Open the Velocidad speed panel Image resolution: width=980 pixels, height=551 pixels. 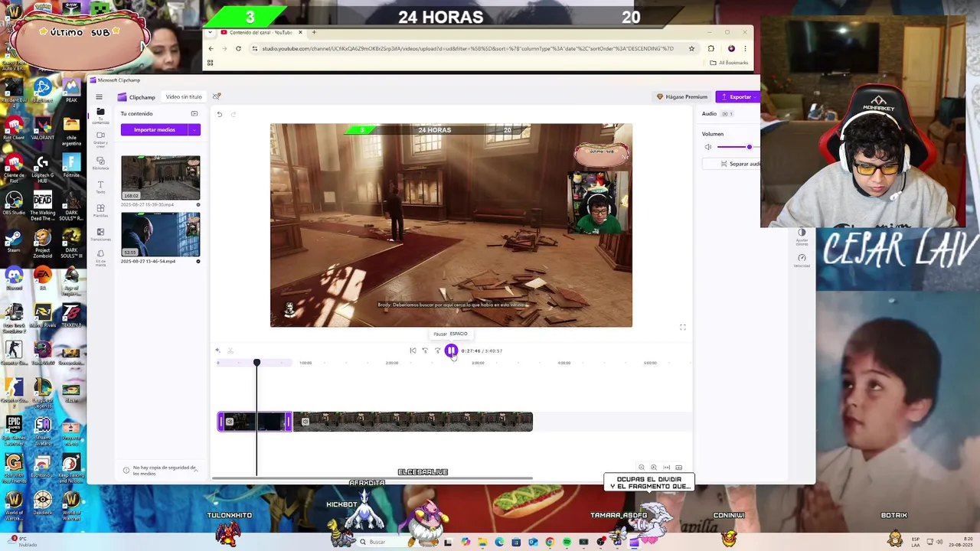(802, 260)
